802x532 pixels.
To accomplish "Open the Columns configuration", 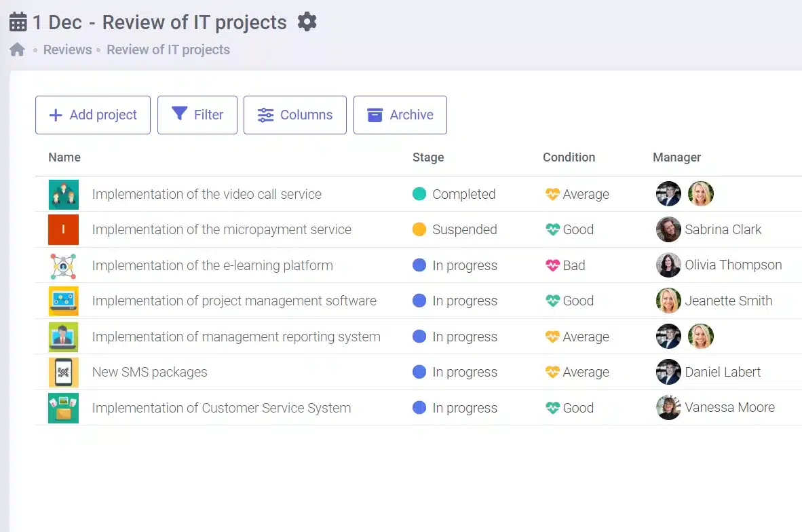I will point(295,115).
